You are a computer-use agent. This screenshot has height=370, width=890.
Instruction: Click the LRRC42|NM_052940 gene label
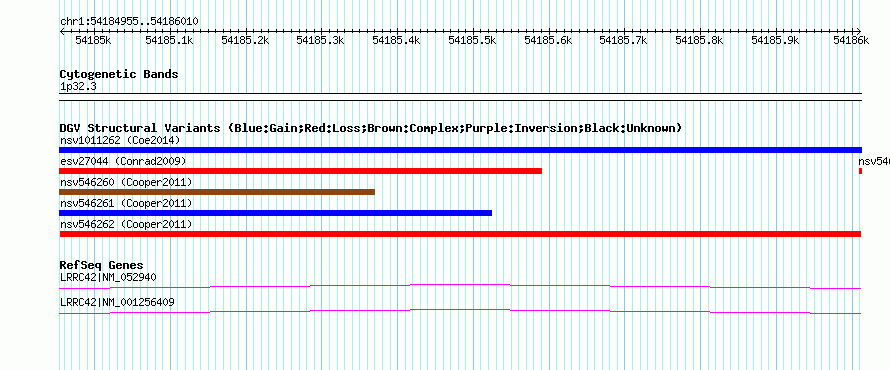108,278
